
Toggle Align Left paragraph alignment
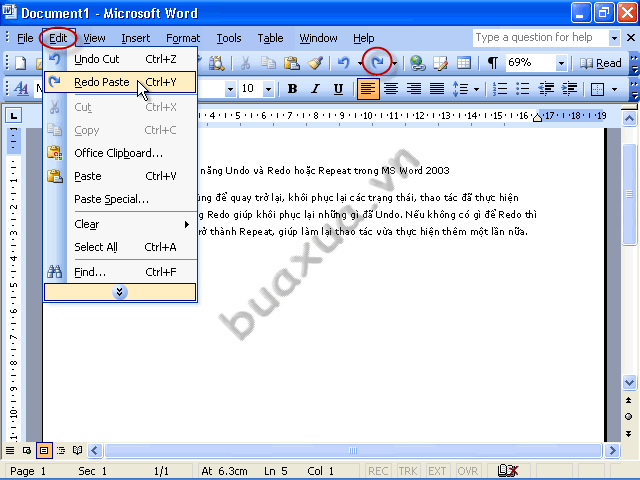pyautogui.click(x=368, y=89)
